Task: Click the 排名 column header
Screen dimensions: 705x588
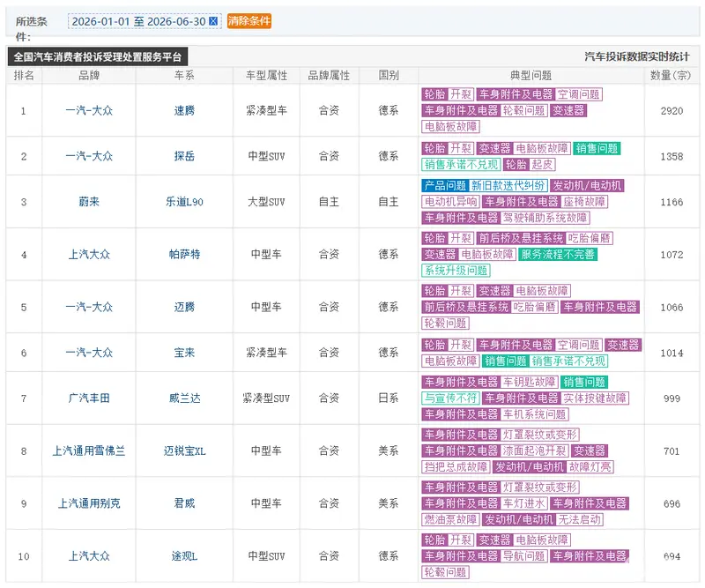Action: tap(24, 75)
